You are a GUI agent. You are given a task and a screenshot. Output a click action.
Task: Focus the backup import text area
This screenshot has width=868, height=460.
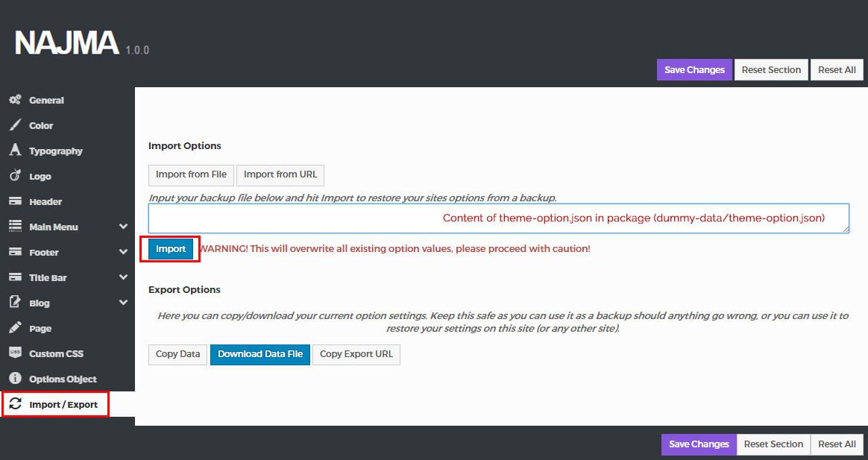tap(498, 218)
